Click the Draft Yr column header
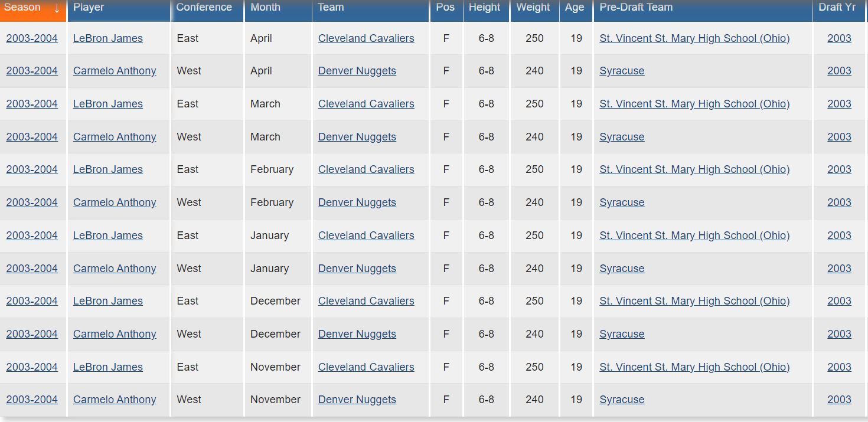The width and height of the screenshot is (868, 422). pyautogui.click(x=837, y=7)
